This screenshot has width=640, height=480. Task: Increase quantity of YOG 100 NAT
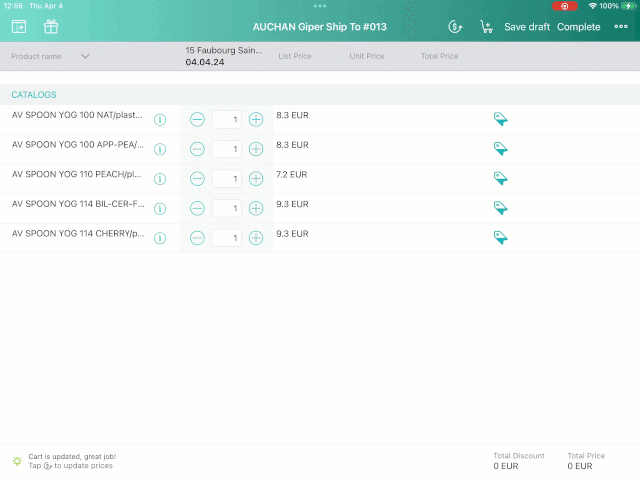click(256, 120)
